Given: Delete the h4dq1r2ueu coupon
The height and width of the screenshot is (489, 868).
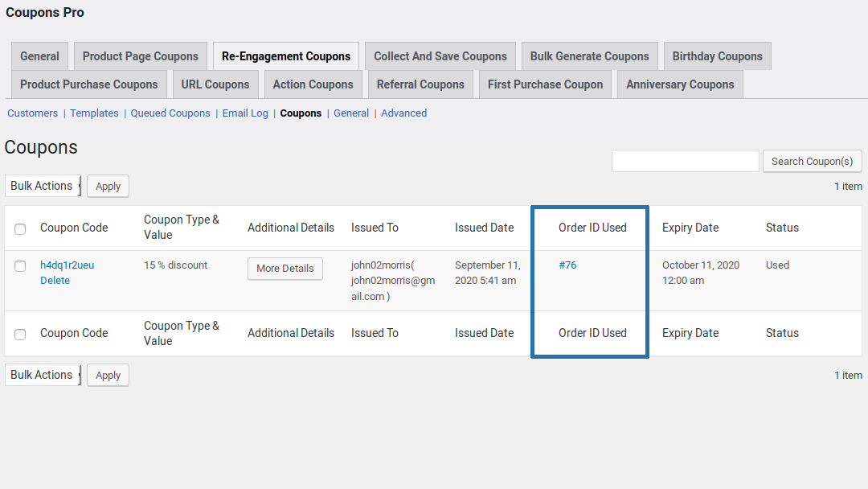Looking at the screenshot, I should pyautogui.click(x=55, y=280).
